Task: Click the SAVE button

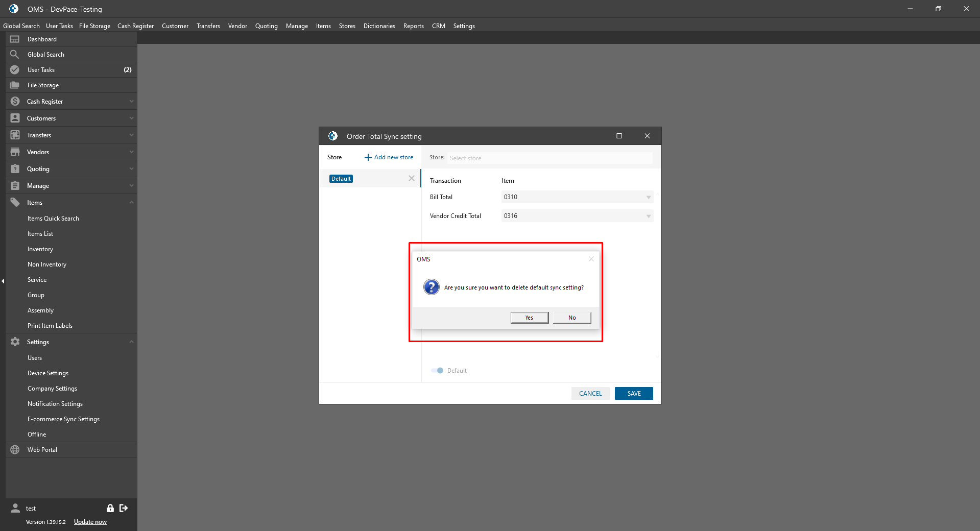Action: (634, 394)
